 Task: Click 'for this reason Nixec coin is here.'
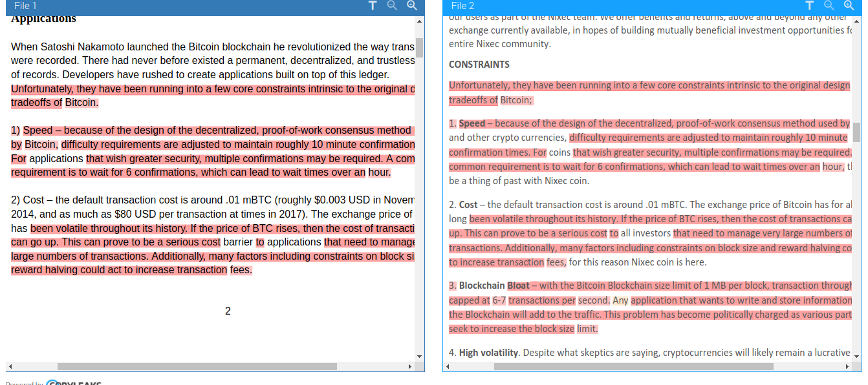pyautogui.click(x=638, y=262)
